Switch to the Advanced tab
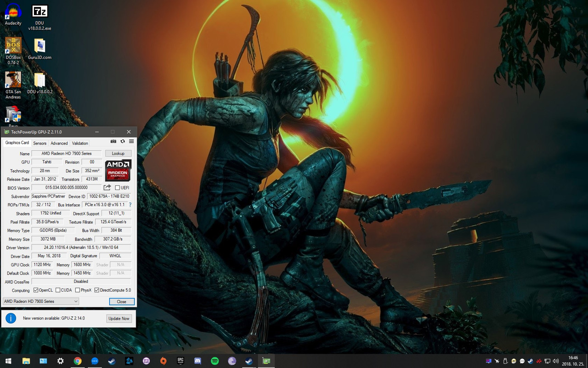The height and width of the screenshot is (368, 588). tap(59, 143)
